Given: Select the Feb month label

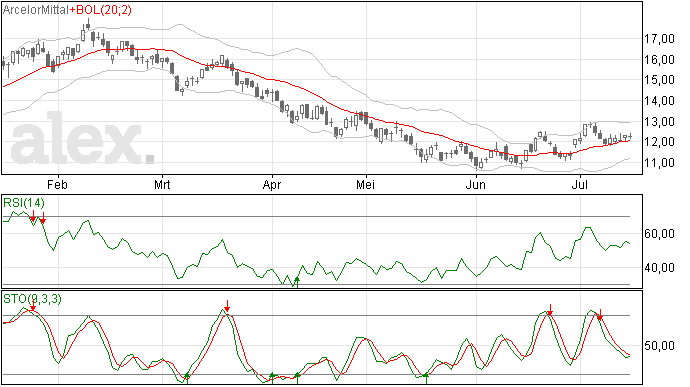Looking at the screenshot, I should 58,184.
